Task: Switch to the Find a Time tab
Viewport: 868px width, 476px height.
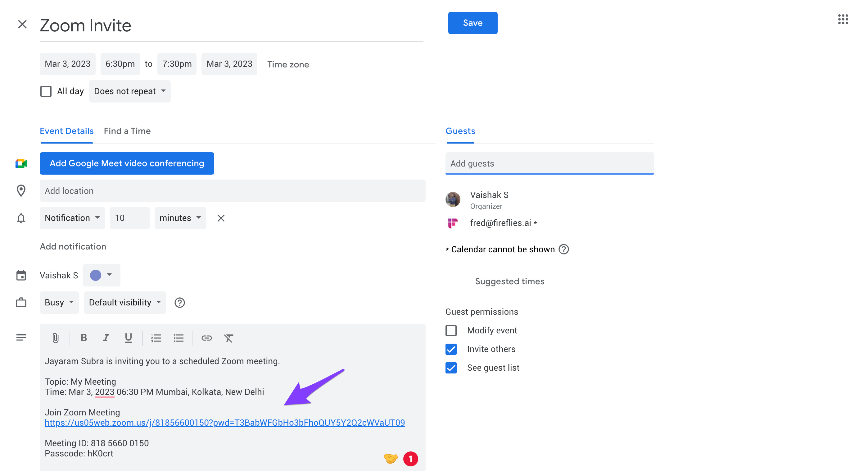Action: point(127,131)
